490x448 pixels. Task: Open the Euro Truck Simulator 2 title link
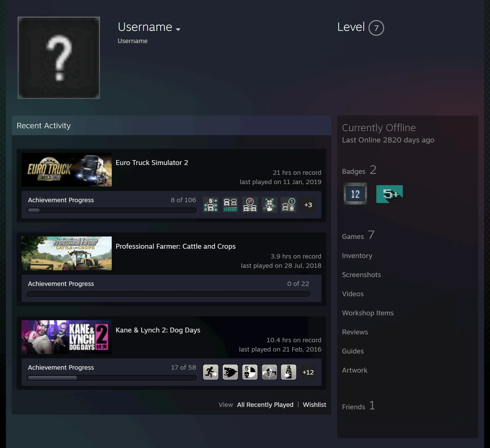point(152,163)
